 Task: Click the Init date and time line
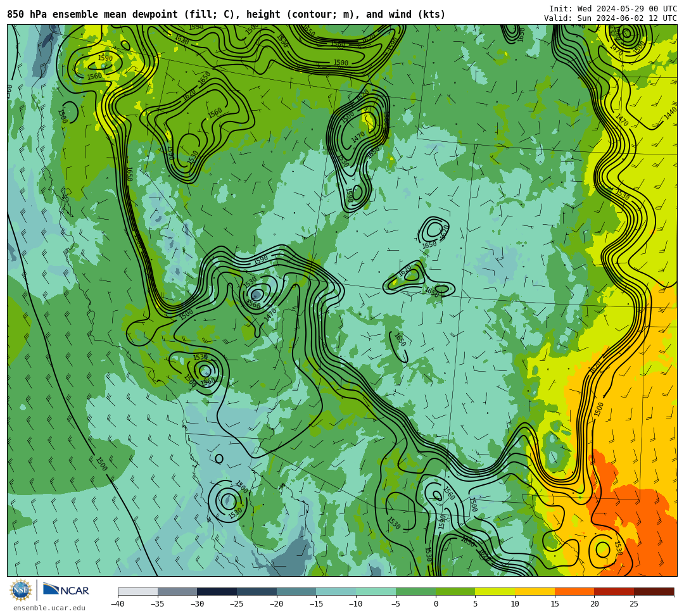(x=613, y=9)
